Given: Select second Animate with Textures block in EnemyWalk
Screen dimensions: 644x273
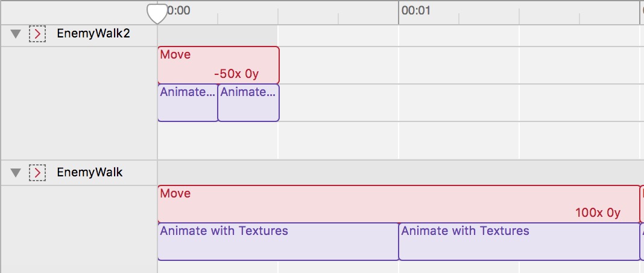Looking at the screenshot, I should coord(519,242).
